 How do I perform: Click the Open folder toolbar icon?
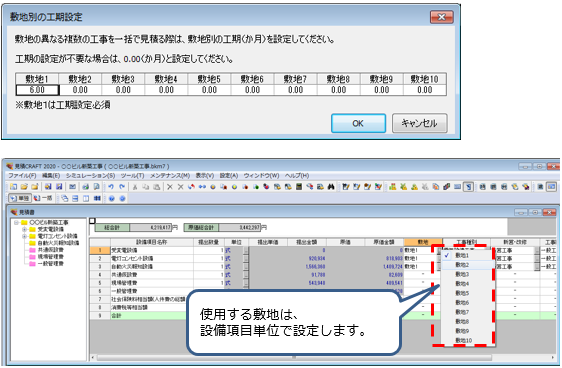24,187
